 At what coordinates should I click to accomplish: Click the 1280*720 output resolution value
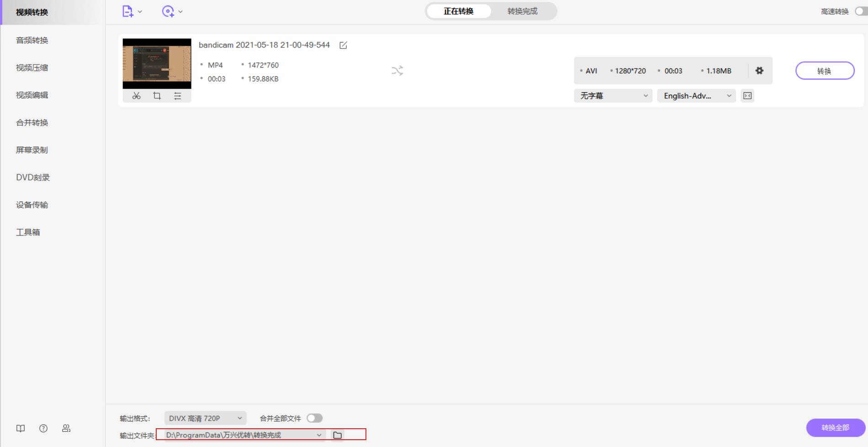tap(630, 71)
